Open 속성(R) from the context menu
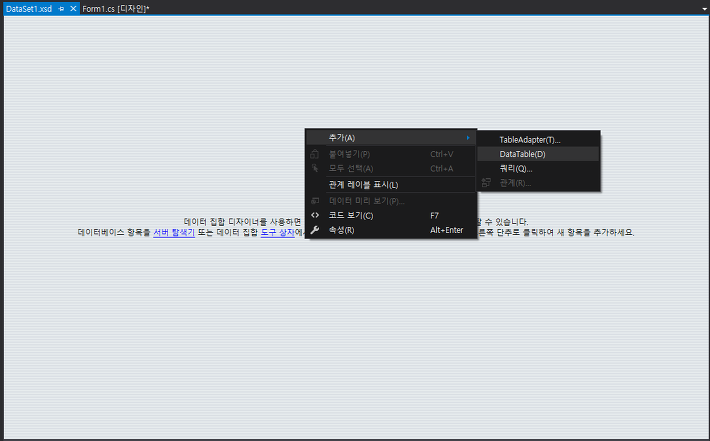The width and height of the screenshot is (710, 441). pyautogui.click(x=391, y=230)
